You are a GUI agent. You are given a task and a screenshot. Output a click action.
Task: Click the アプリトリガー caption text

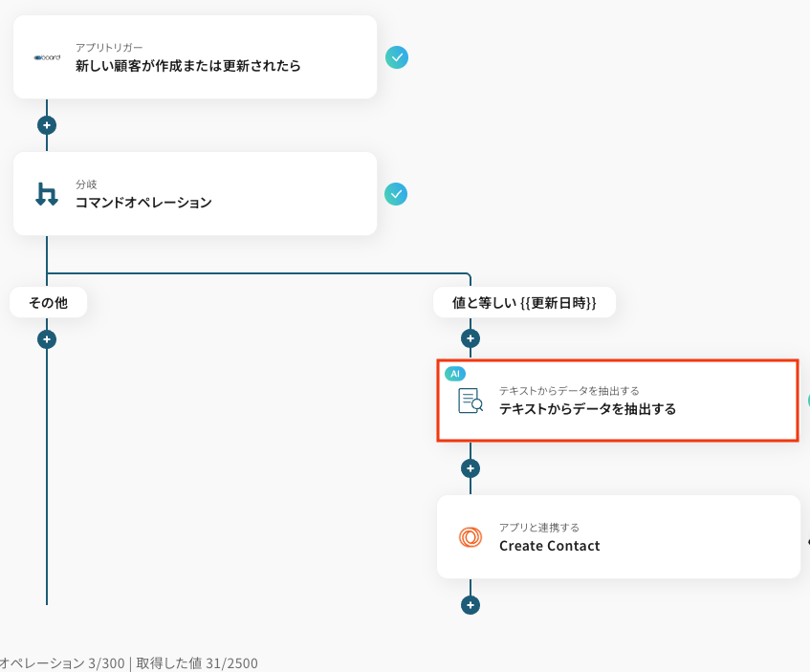109,48
